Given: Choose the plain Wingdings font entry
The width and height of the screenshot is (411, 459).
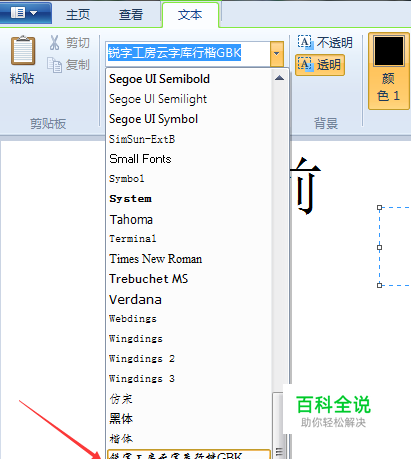Looking at the screenshot, I should pyautogui.click(x=189, y=339).
